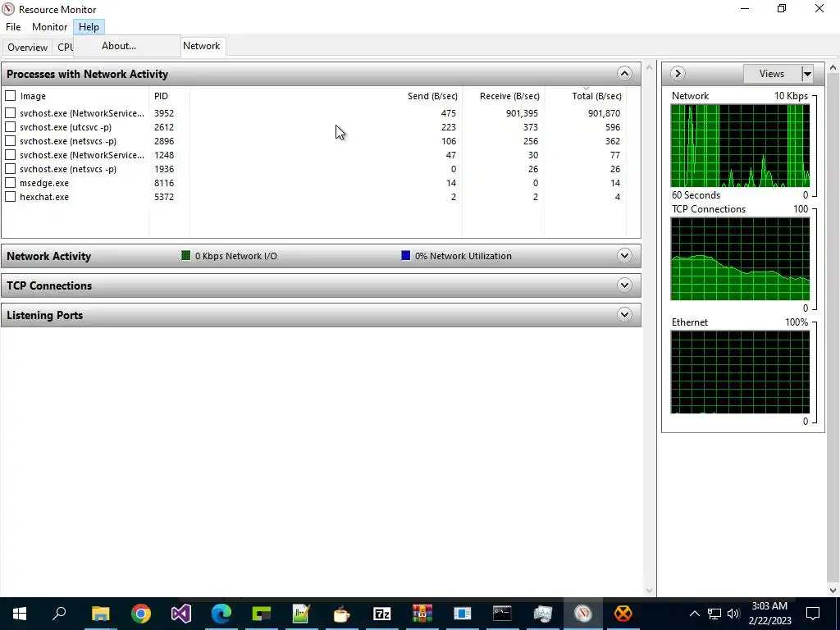The height and width of the screenshot is (630, 840).
Task: Select the hexchat.exe row text
Action: (44, 197)
